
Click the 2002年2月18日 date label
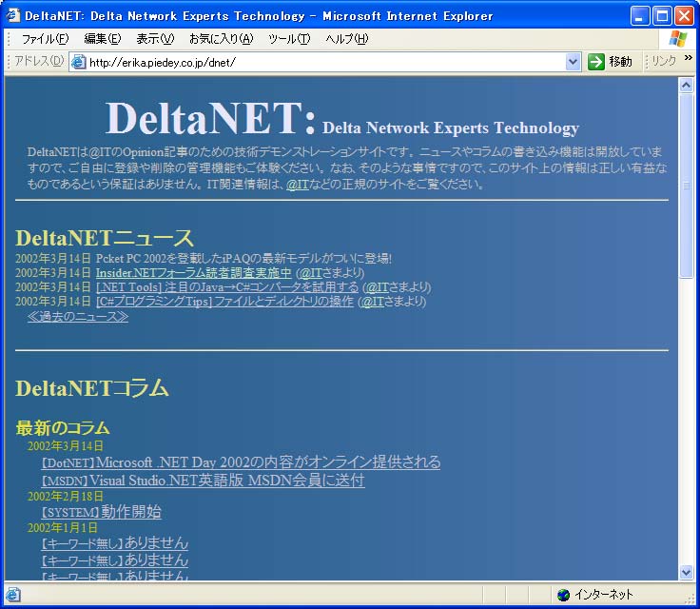point(66,496)
